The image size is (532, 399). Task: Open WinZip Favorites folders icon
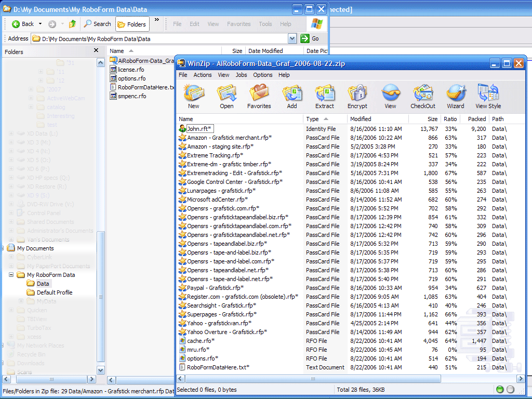pyautogui.click(x=259, y=96)
